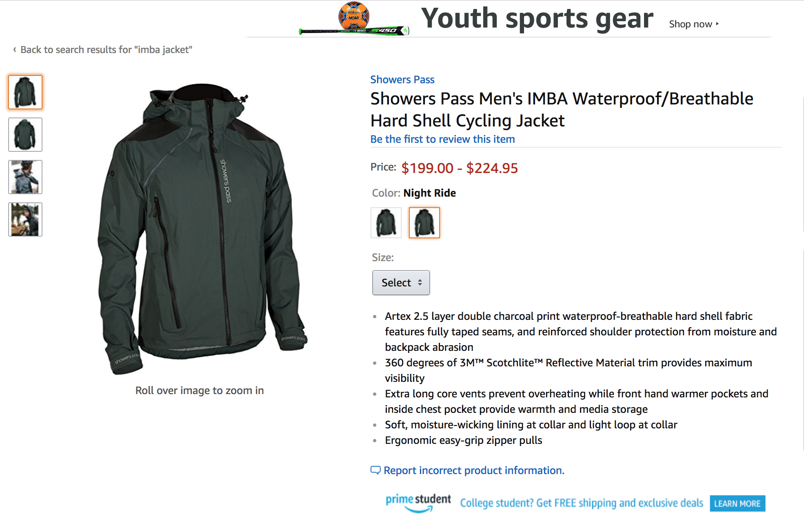Choose the selected Night Ride color swatch
The height and width of the screenshot is (532, 804).
[x=424, y=223]
